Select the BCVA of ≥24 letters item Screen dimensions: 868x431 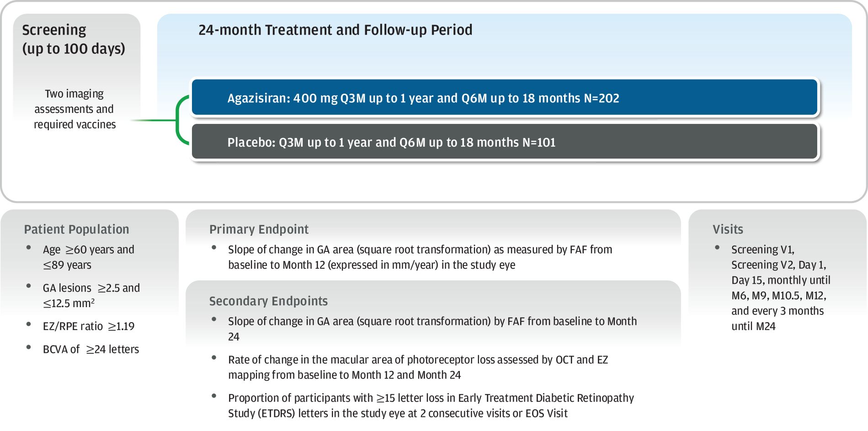pos(91,349)
